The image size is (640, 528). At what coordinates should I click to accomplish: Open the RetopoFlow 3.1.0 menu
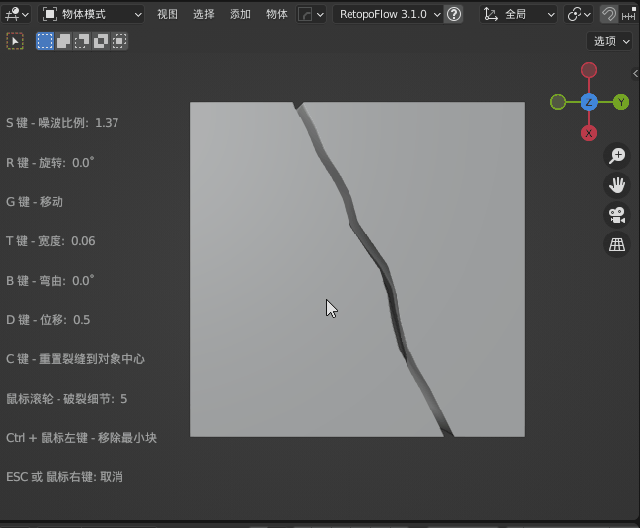click(388, 15)
